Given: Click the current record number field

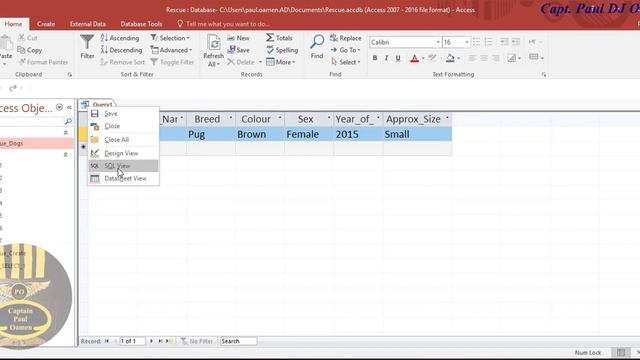Looking at the screenshot, I should pos(132,341).
